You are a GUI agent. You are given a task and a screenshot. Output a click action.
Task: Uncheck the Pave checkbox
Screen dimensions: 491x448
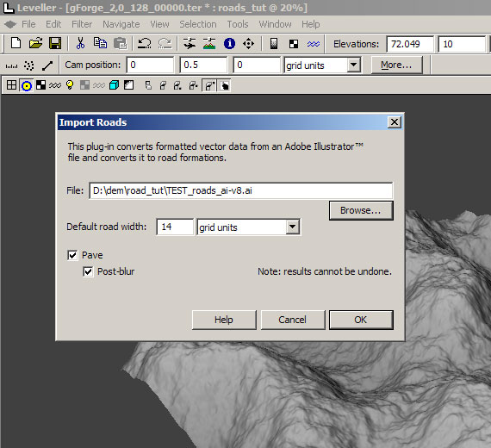coord(72,255)
